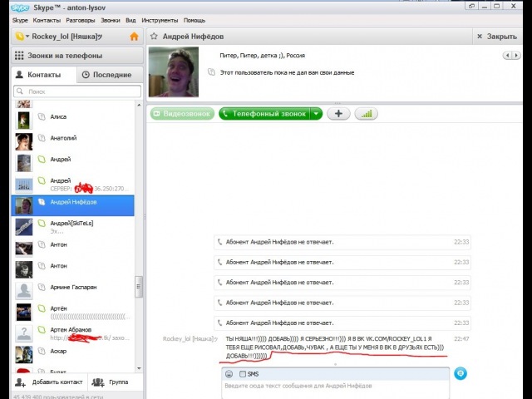Open the Контакты menu

[x=47, y=20]
